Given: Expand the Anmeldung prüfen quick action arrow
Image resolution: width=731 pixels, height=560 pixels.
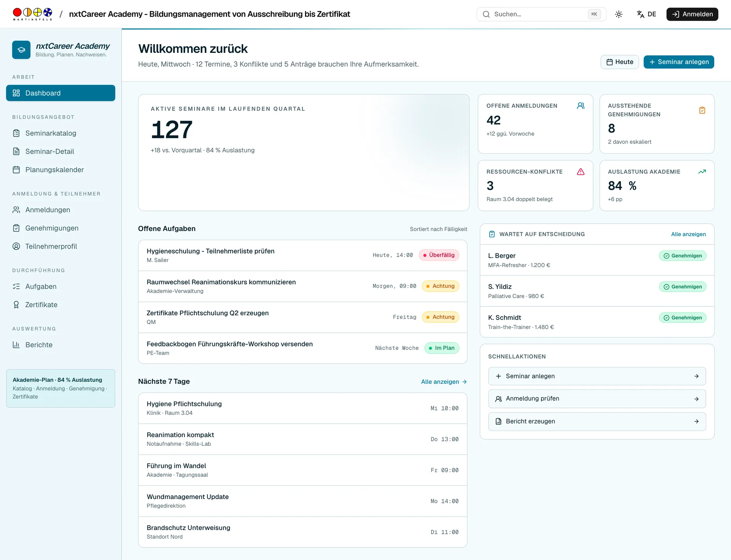Looking at the screenshot, I should tap(696, 399).
